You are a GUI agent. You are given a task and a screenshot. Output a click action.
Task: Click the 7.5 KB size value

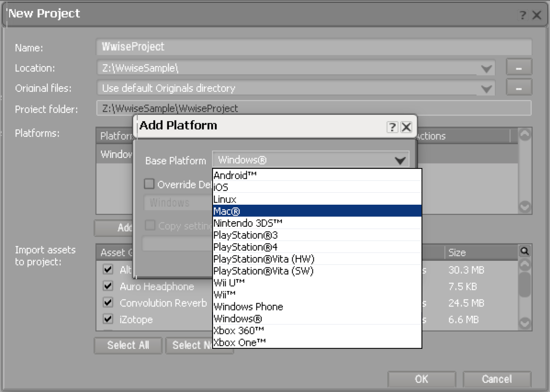(463, 286)
